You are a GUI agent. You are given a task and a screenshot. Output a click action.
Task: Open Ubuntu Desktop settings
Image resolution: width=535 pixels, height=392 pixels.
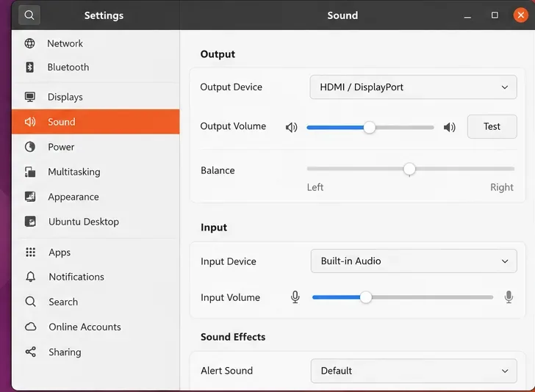(96, 222)
